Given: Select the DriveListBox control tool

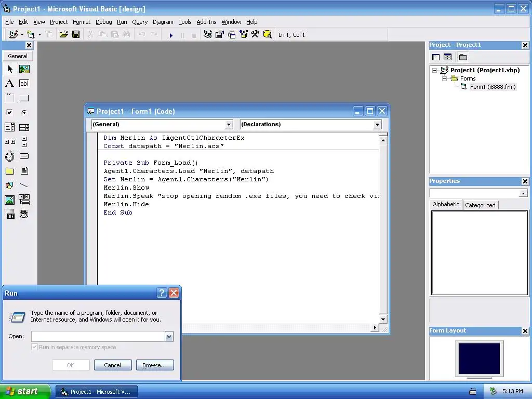Looking at the screenshot, I should click(x=24, y=156).
